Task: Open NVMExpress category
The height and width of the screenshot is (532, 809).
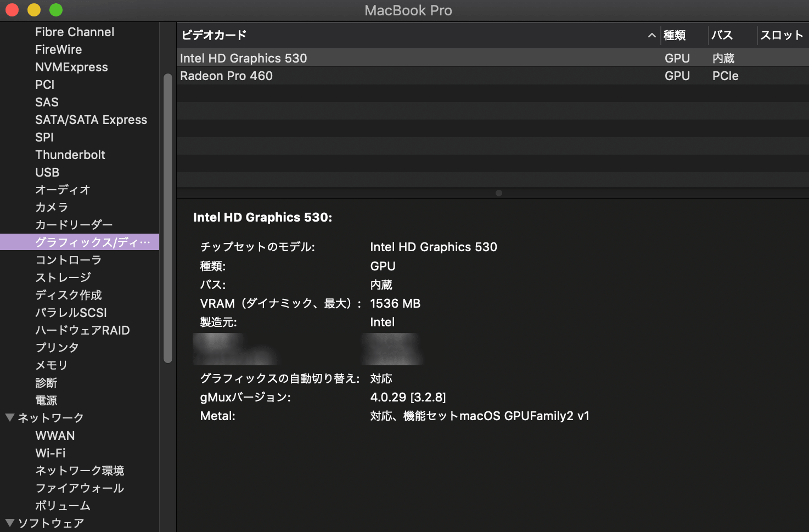Action: coord(71,67)
